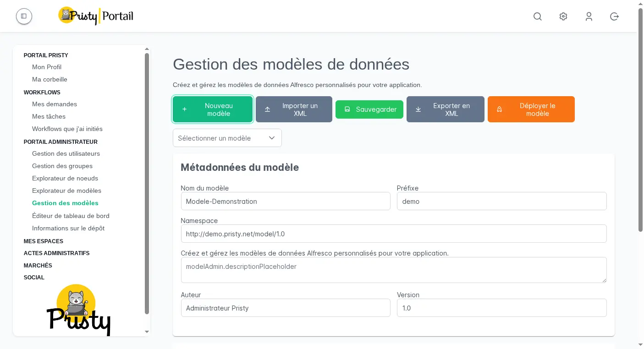Click the logout arrow icon
644x349 pixels.
coord(614,16)
